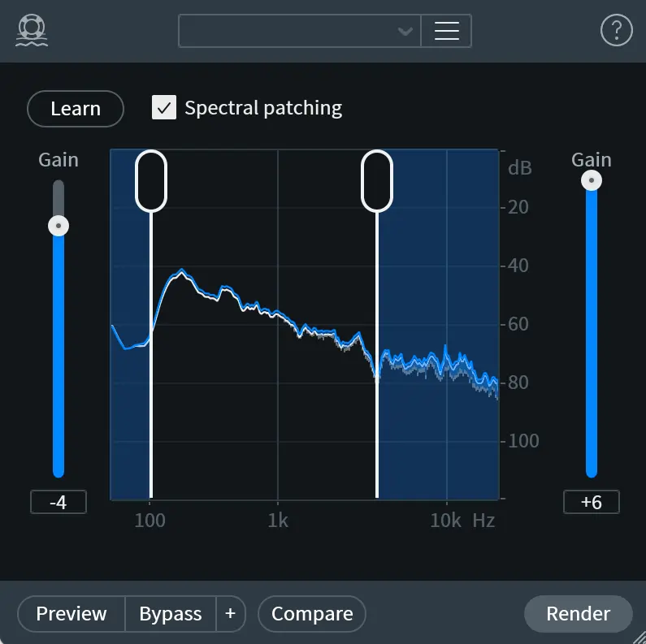Viewport: 646px width, 644px height.
Task: Select the high frequency cutoff handle
Action: (376, 181)
